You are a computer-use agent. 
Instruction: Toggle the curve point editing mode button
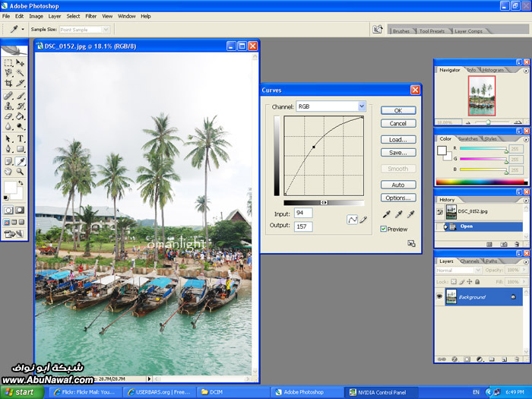[x=352, y=220]
